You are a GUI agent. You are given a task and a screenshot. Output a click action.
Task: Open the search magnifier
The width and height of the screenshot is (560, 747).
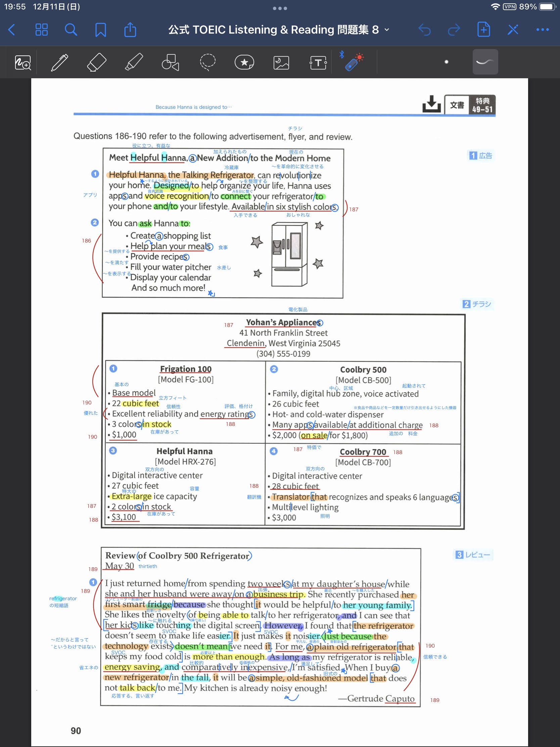point(71,30)
